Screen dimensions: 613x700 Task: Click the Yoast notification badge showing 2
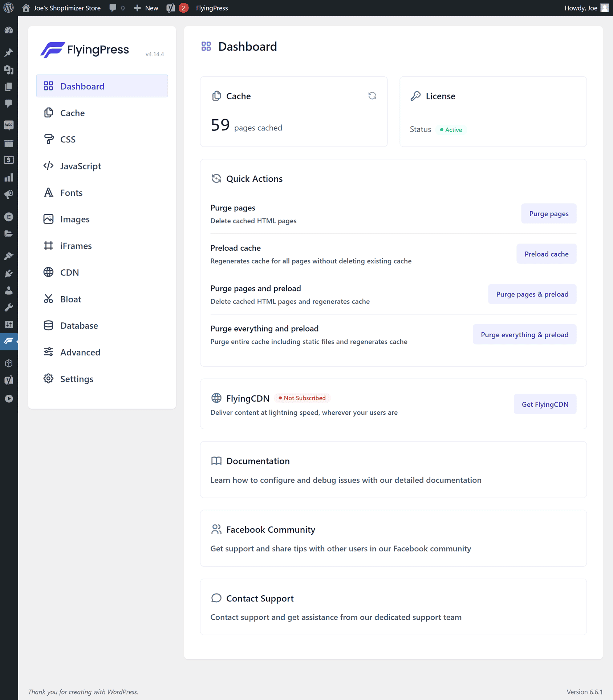(183, 8)
